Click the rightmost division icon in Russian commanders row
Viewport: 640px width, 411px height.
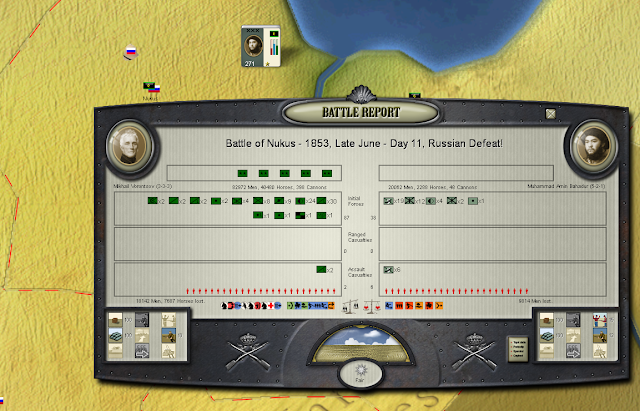[x=327, y=173]
